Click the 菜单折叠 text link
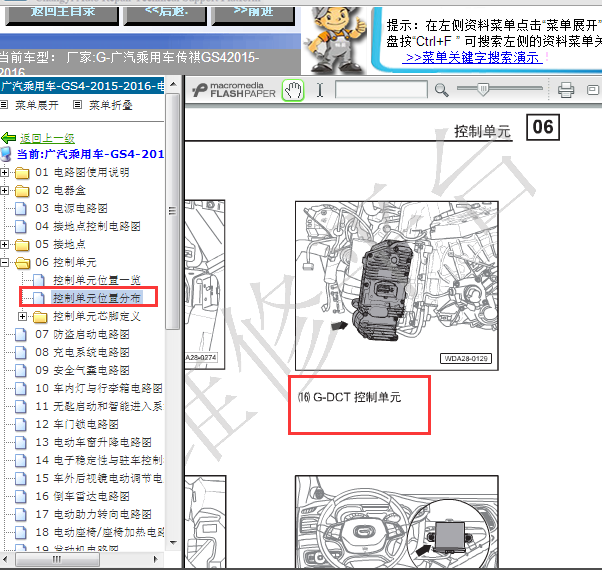The height and width of the screenshot is (570, 602). point(111,105)
